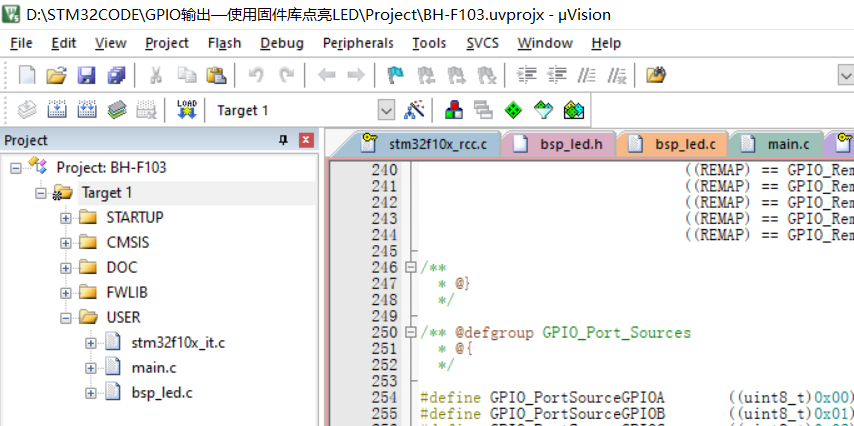
Task: Click the Translate file icon
Action: coord(27,110)
